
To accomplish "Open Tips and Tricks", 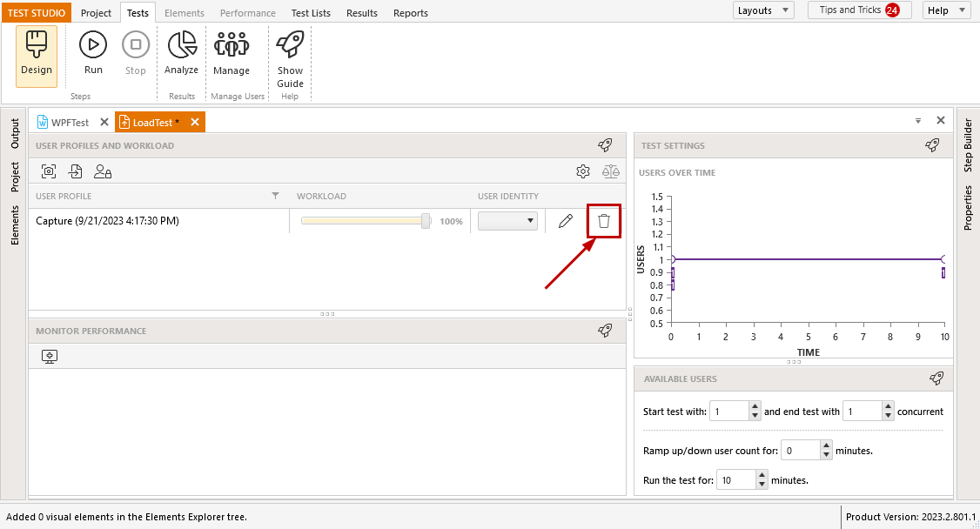I will coord(859,10).
